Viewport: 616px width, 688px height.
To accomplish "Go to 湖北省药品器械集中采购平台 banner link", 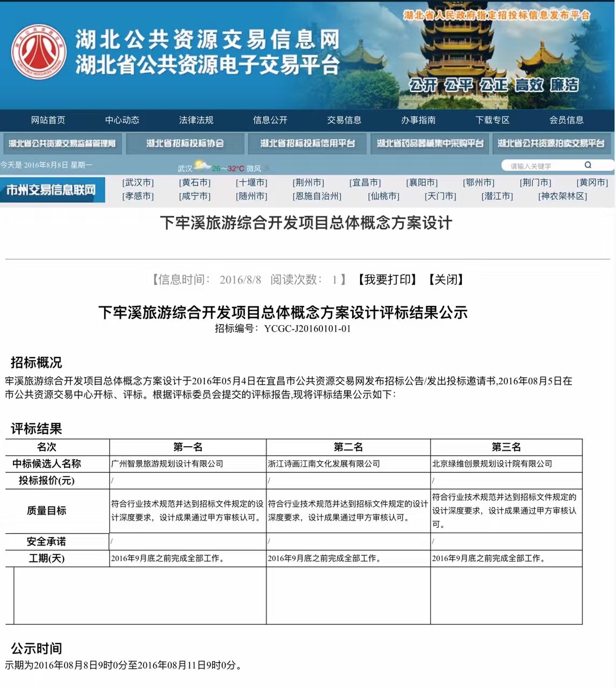I will coord(430,144).
